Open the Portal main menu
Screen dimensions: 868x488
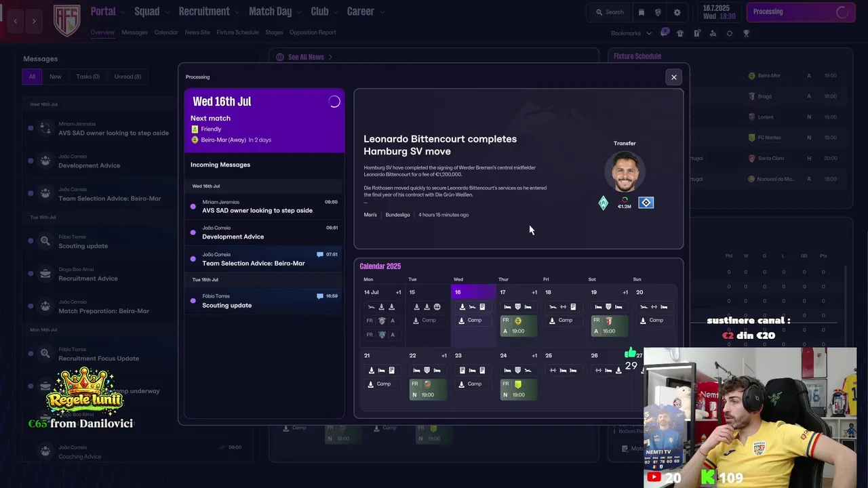(103, 12)
